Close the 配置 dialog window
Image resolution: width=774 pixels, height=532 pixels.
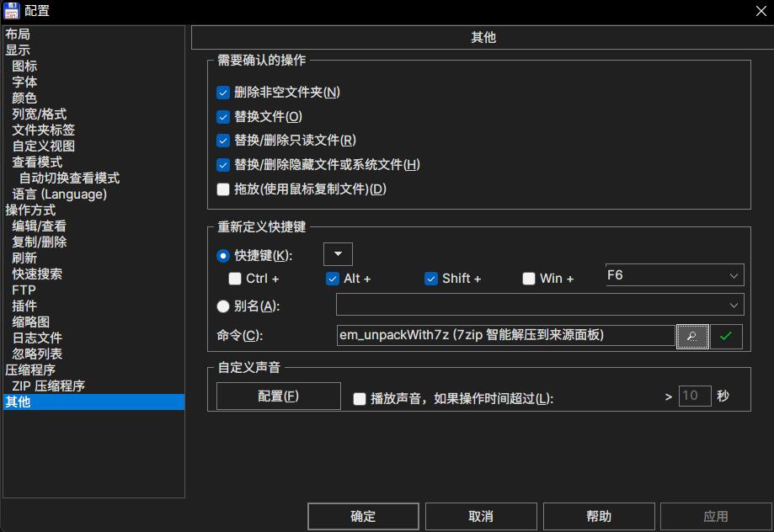(x=760, y=11)
